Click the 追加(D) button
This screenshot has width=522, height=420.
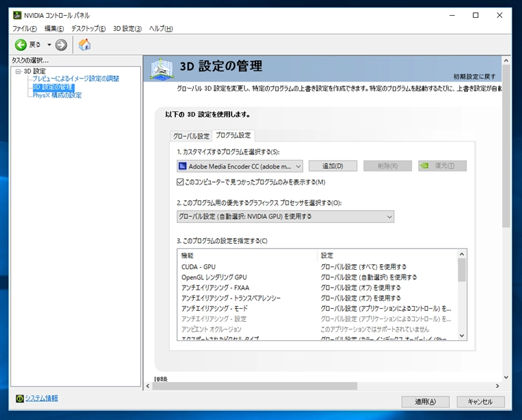point(332,166)
